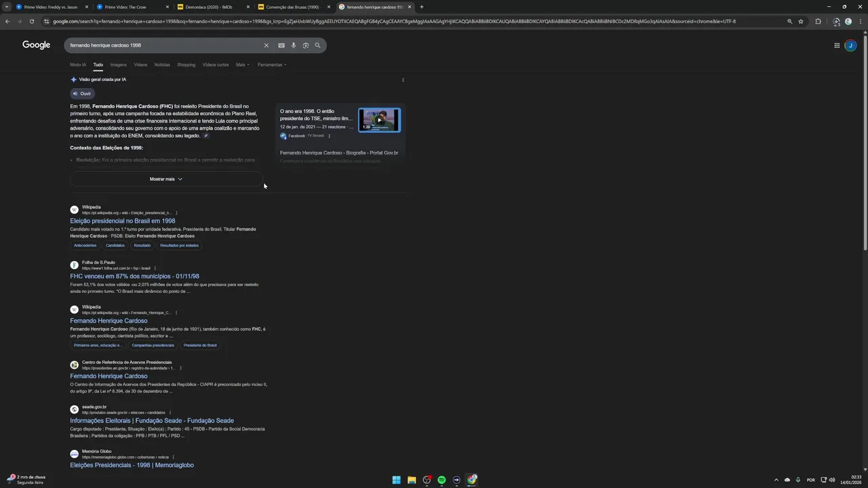Open the Google apps grid
Screen dimensions: 868x488
click(x=837, y=45)
